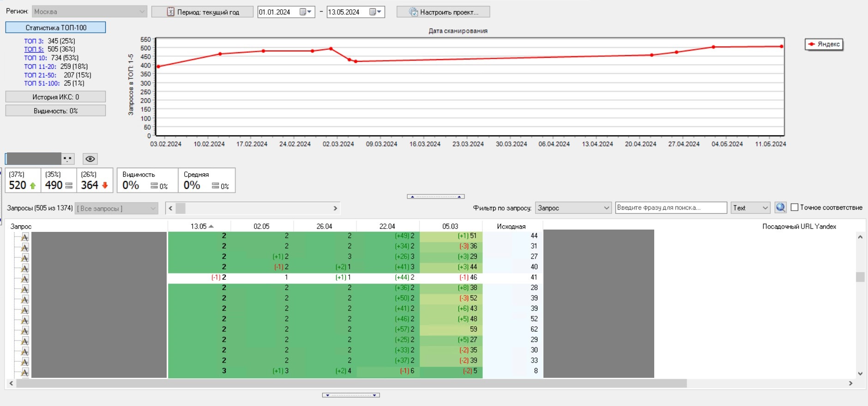Open calendar picker for start date 01.01.2024
This screenshot has height=406, width=868.
tap(306, 12)
